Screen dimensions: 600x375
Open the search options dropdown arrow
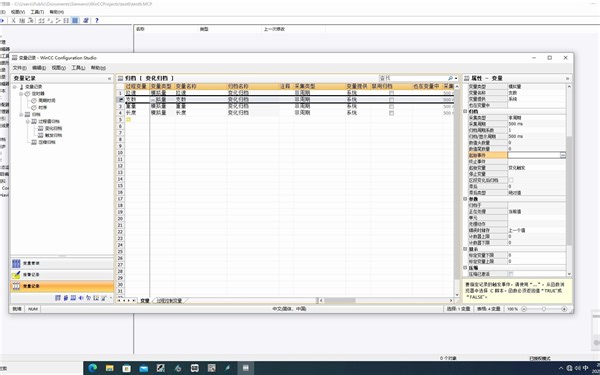(x=456, y=78)
